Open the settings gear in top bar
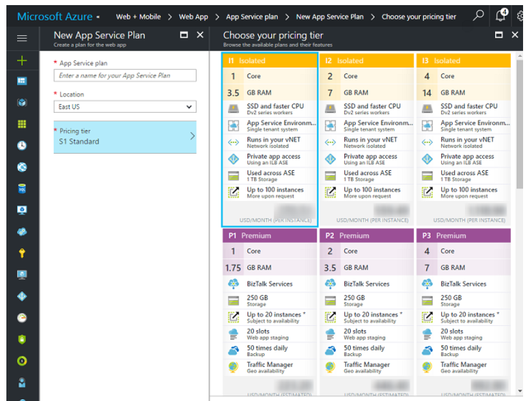The width and height of the screenshot is (532, 401). (520, 16)
